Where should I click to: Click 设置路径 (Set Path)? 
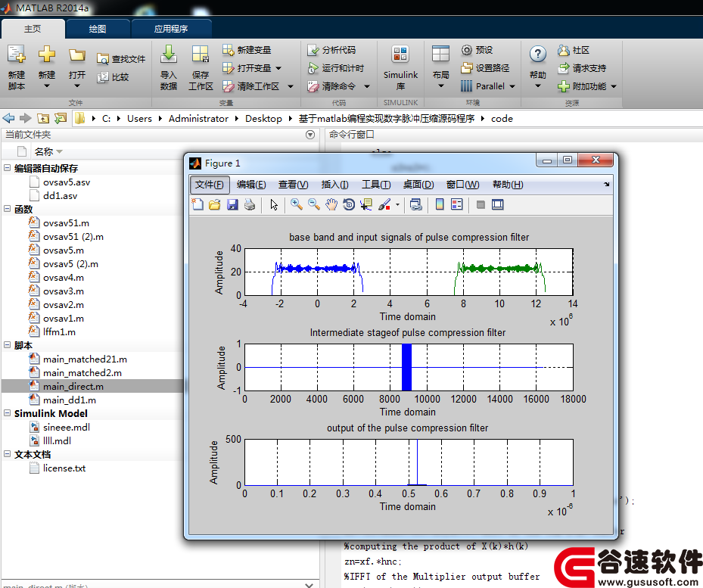tap(485, 68)
